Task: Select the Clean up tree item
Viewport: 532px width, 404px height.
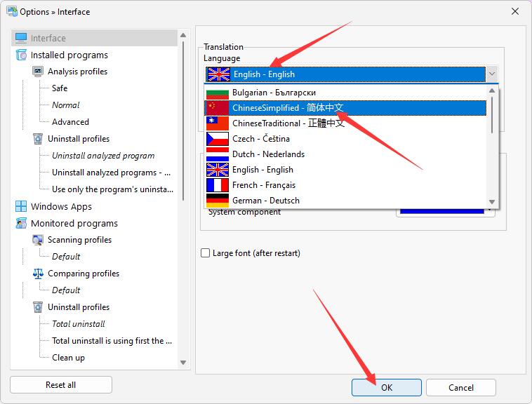Action: (x=68, y=358)
